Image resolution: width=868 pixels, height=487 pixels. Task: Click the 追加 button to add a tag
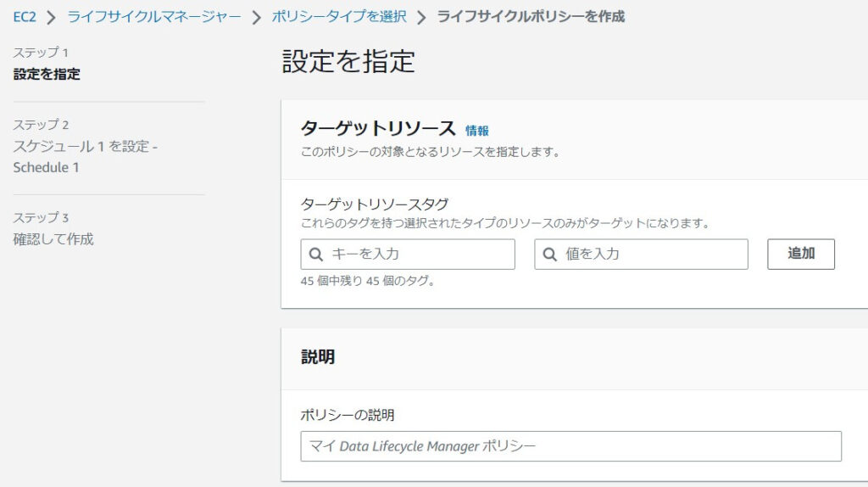coord(800,254)
